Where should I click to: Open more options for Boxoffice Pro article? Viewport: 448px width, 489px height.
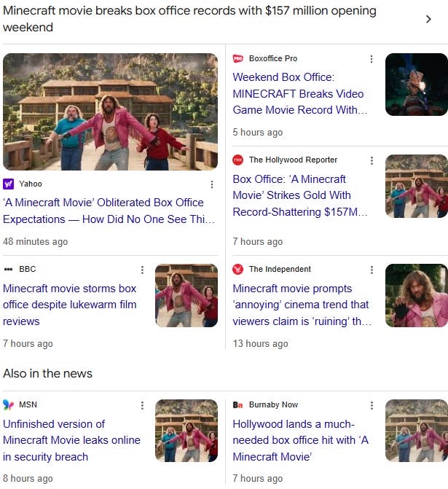pyautogui.click(x=372, y=59)
